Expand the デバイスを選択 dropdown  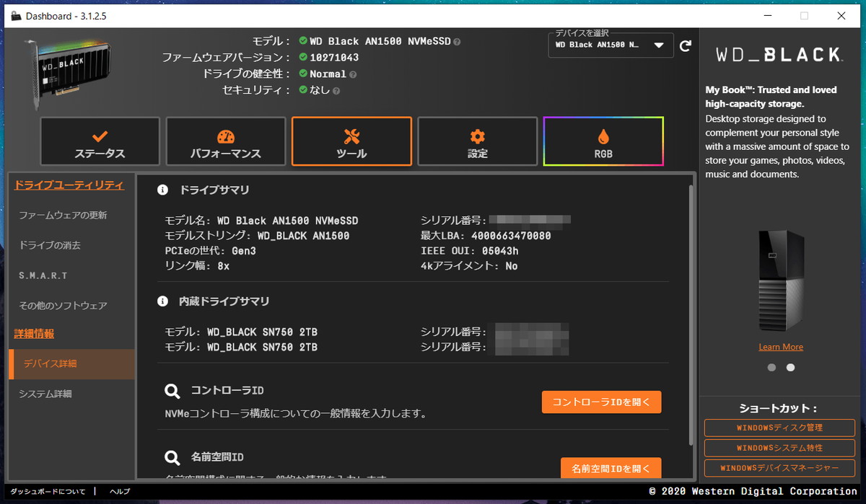(612, 45)
